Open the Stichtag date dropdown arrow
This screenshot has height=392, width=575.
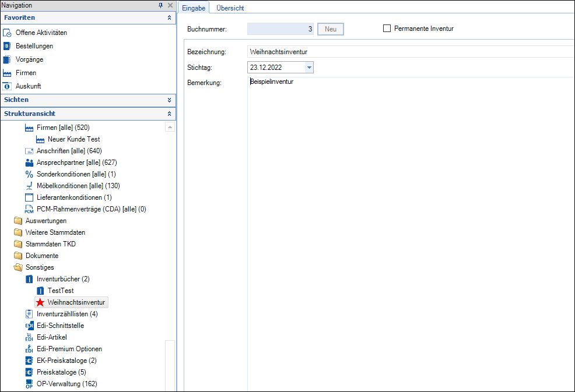pos(309,68)
